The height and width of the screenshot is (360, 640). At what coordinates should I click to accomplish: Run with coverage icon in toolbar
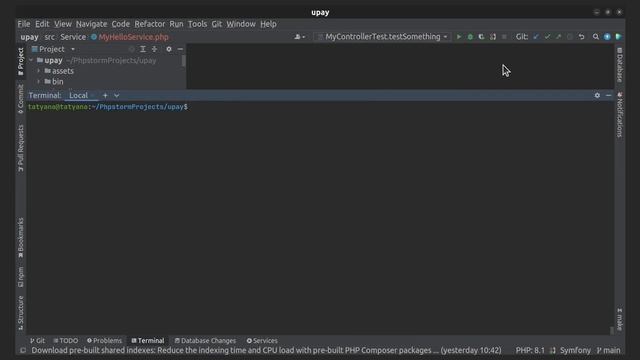[x=482, y=37]
